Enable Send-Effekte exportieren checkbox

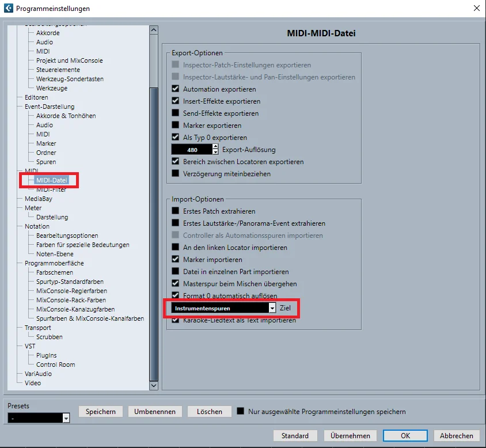point(176,113)
